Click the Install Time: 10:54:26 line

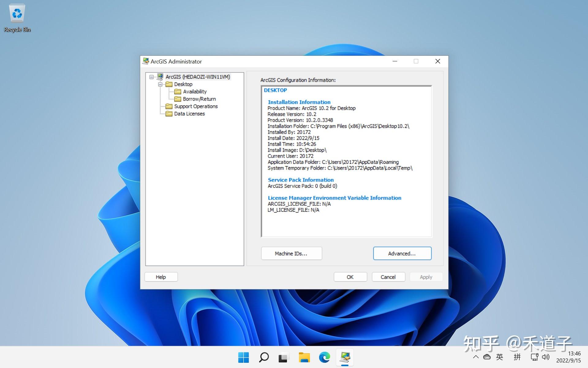(x=292, y=144)
